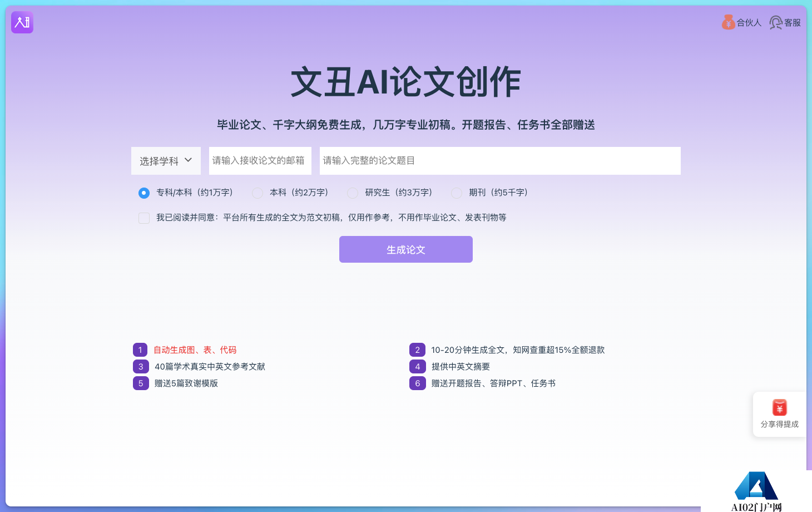Viewport: 812px width, 512px height.
Task: Focus the email address input field
Action: tap(260, 161)
